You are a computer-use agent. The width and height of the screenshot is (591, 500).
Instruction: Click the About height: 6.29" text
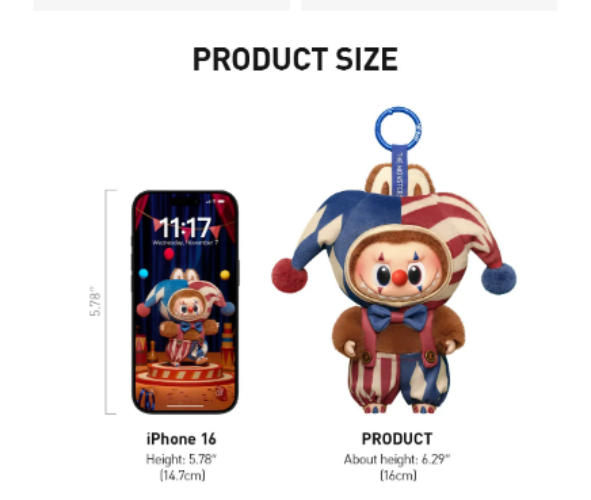point(397,459)
